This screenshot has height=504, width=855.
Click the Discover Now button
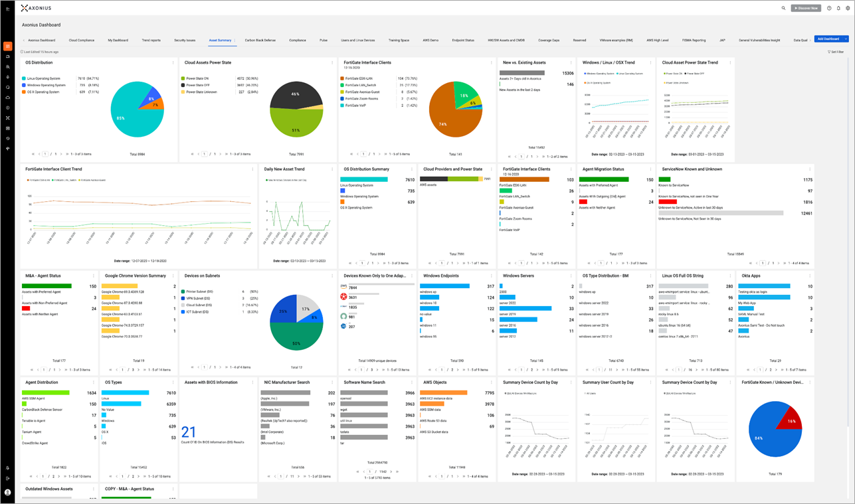[806, 8]
